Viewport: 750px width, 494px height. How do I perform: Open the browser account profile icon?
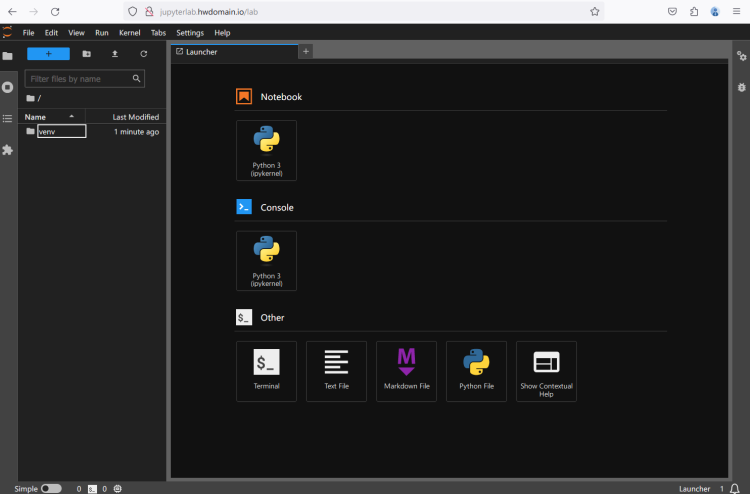pyautogui.click(x=715, y=11)
